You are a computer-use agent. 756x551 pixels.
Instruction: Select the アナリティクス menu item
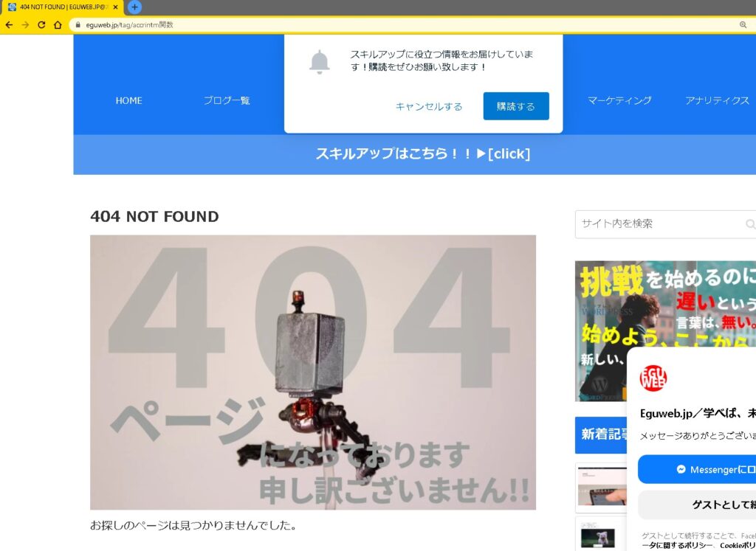click(717, 100)
